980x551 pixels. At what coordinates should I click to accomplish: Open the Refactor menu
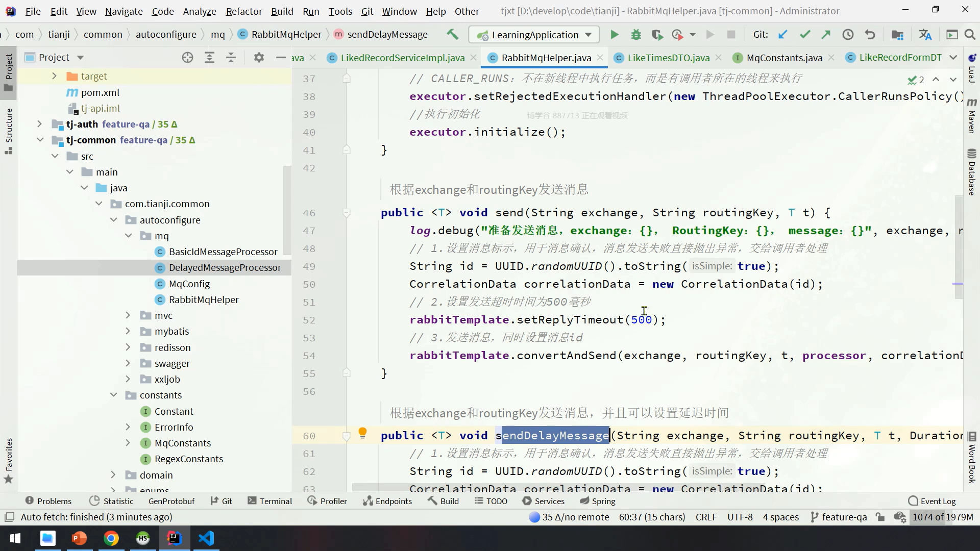(243, 11)
